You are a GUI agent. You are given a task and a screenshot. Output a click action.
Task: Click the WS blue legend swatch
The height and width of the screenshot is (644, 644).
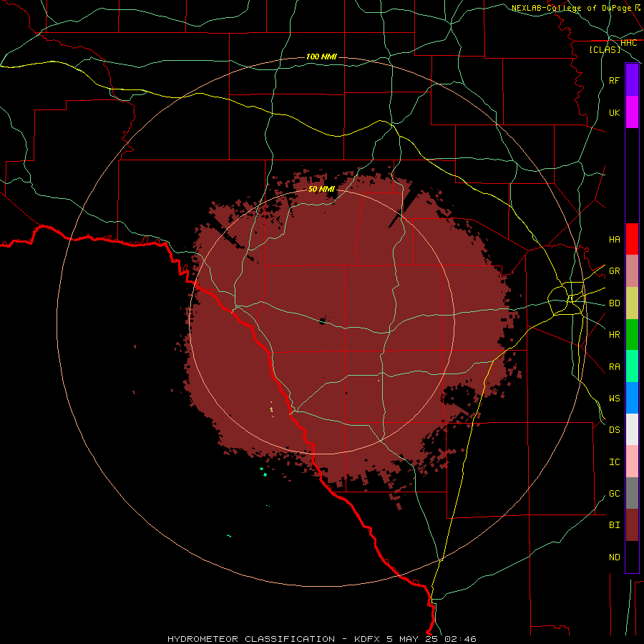632,398
